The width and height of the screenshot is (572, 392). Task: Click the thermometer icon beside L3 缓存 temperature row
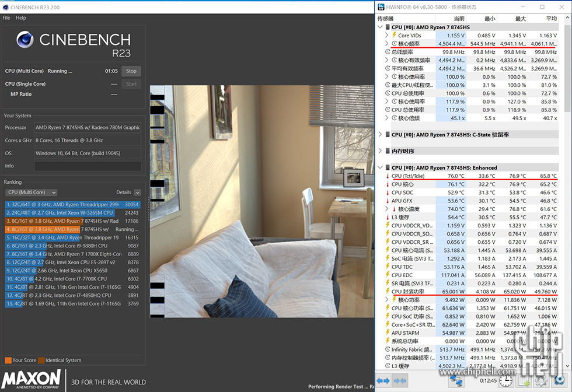pyautogui.click(x=388, y=217)
